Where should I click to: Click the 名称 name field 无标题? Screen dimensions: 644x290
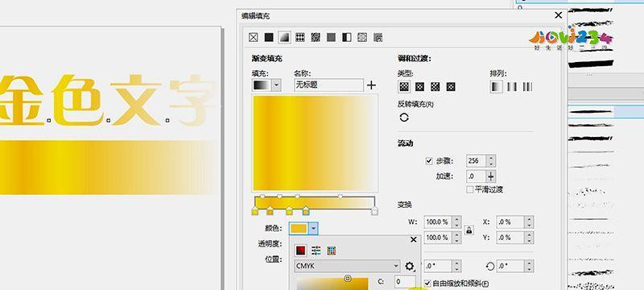coord(328,85)
